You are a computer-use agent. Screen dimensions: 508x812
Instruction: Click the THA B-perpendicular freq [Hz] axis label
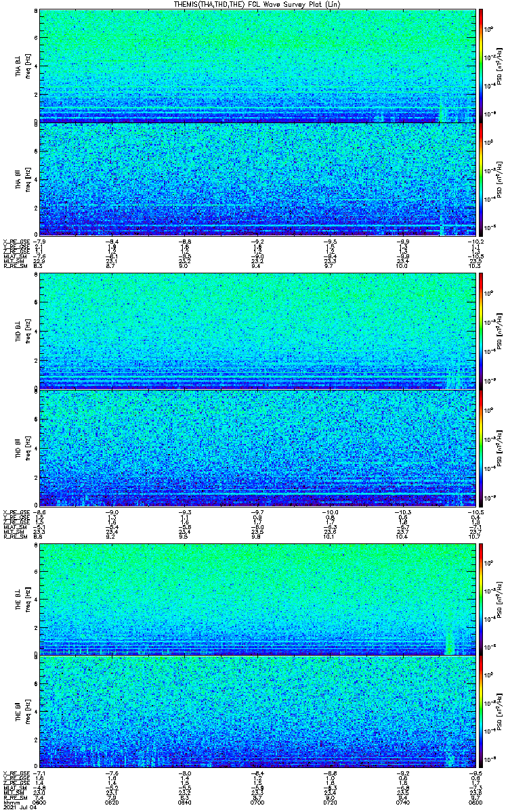tap(27, 66)
